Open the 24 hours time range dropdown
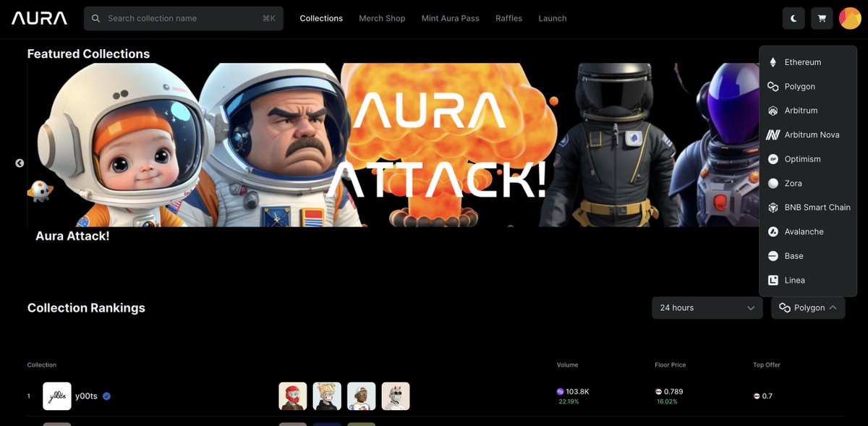 pyautogui.click(x=707, y=307)
